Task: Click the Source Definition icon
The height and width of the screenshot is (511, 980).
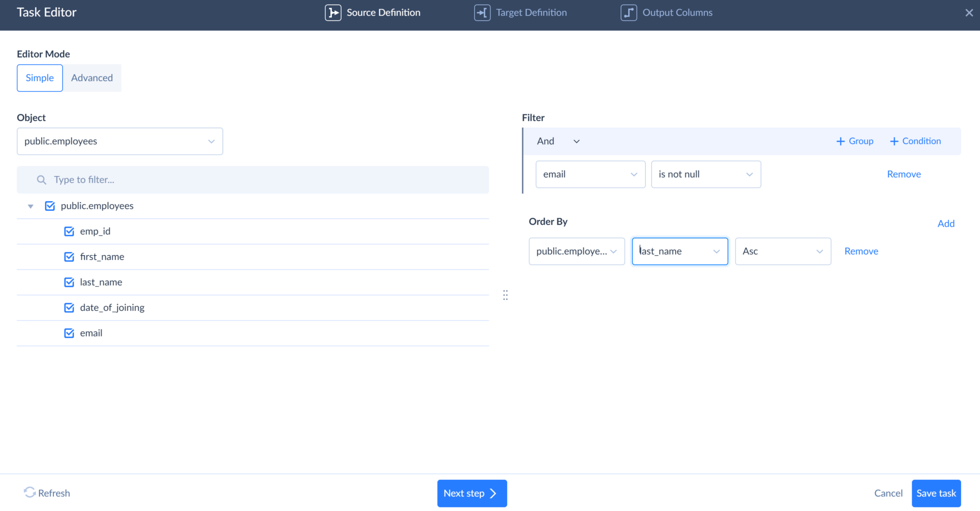Action: 333,12
